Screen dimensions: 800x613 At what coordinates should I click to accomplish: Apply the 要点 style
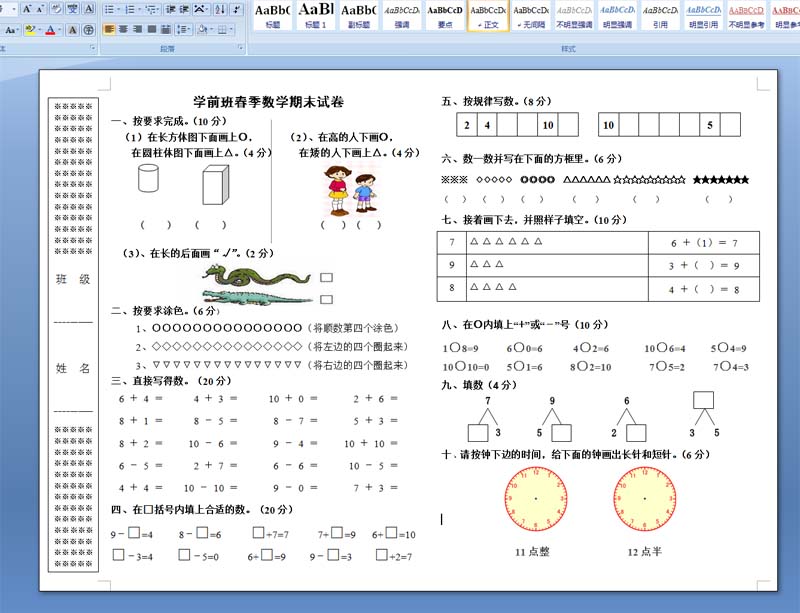(x=445, y=16)
